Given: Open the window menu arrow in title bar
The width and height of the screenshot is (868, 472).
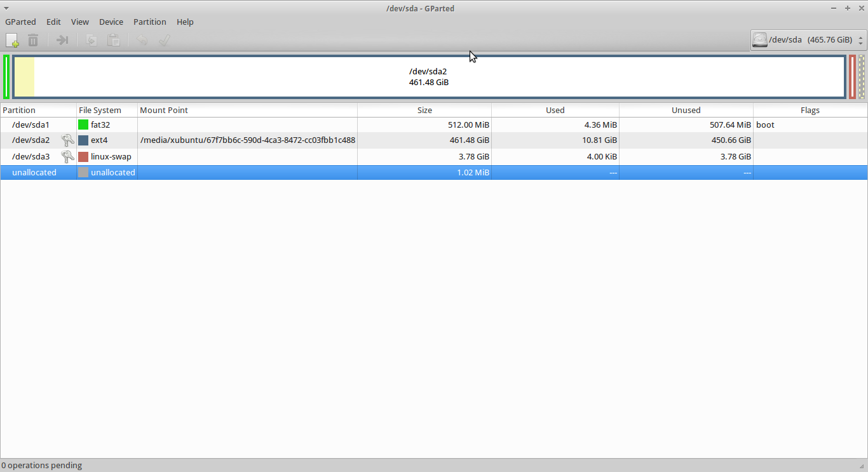Looking at the screenshot, I should pyautogui.click(x=6, y=8).
